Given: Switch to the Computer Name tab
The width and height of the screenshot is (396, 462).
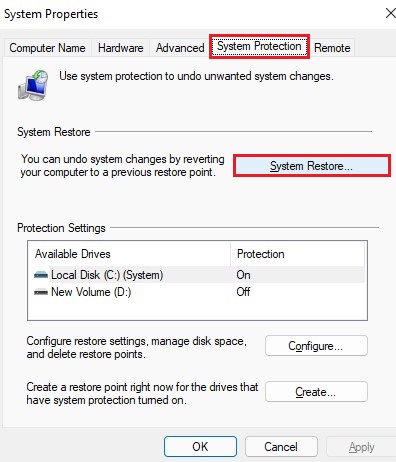Looking at the screenshot, I should point(47,48).
